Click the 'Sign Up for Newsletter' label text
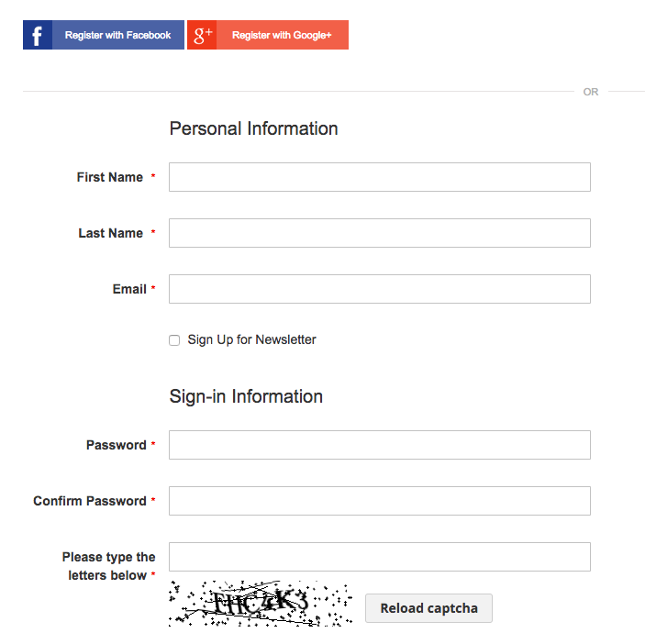645x644 pixels. (x=251, y=339)
